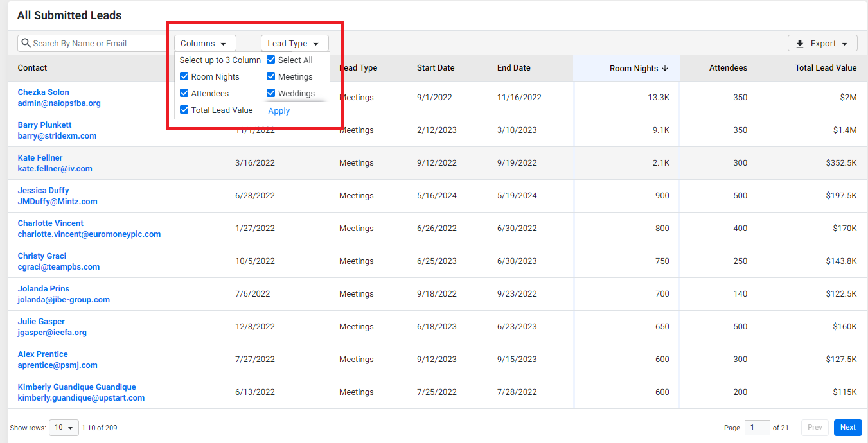Toggle the Select All checkbox
The height and width of the screenshot is (443, 868).
pyautogui.click(x=271, y=60)
